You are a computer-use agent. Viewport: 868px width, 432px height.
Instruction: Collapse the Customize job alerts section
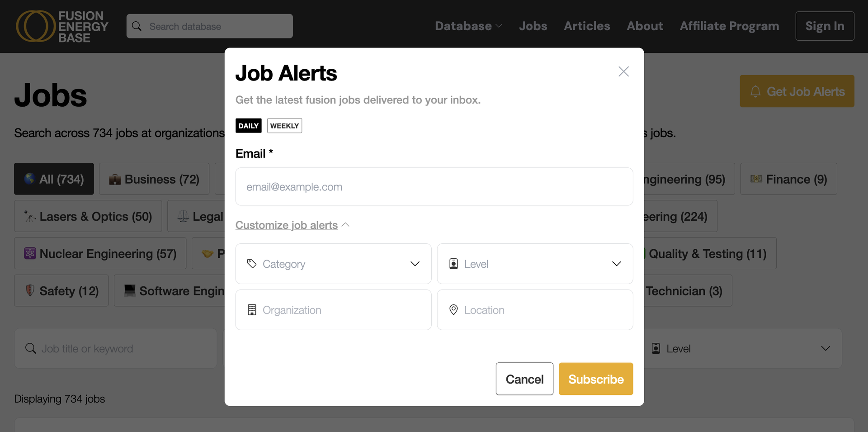(x=292, y=225)
